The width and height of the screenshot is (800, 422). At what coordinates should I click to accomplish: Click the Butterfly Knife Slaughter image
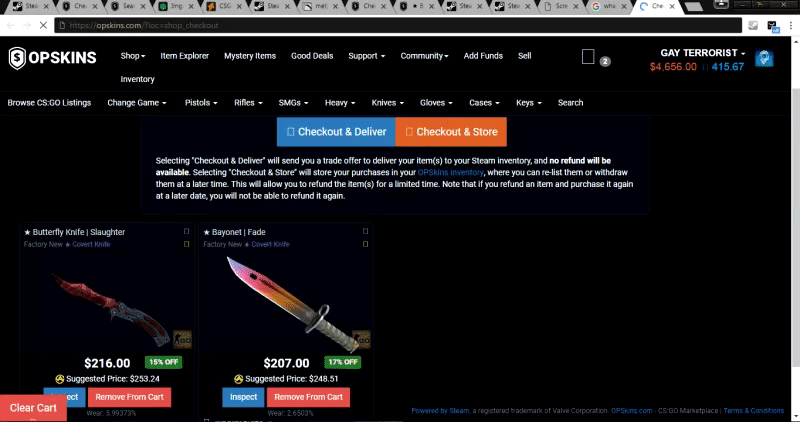point(111,309)
